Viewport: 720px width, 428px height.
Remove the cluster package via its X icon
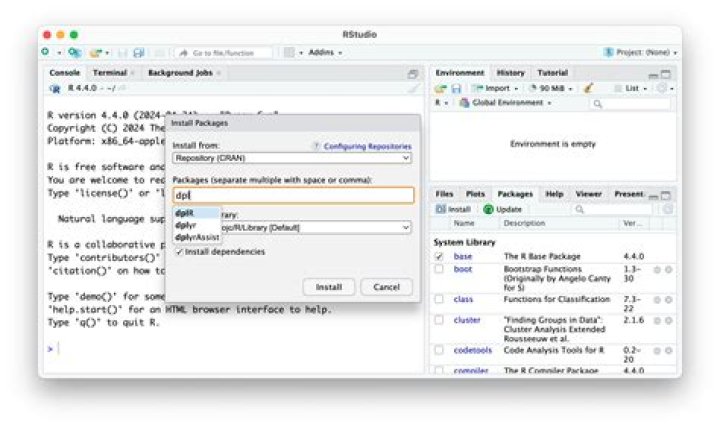669,320
